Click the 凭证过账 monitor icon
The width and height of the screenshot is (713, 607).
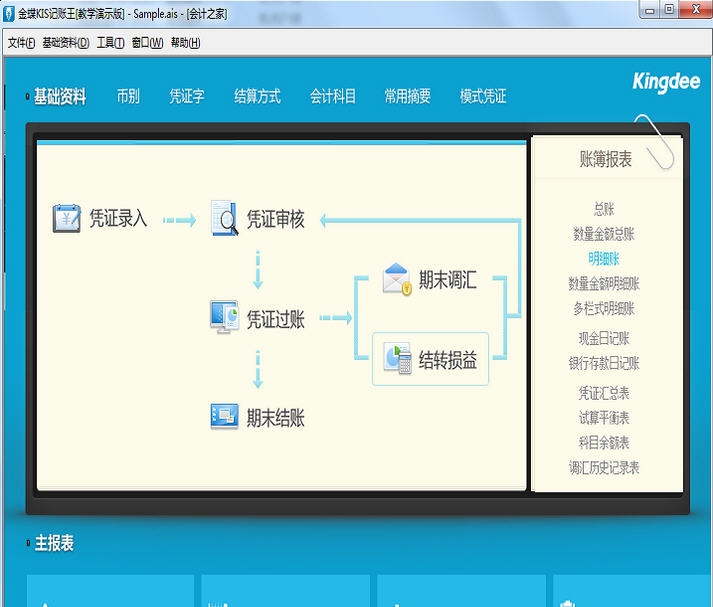225,317
